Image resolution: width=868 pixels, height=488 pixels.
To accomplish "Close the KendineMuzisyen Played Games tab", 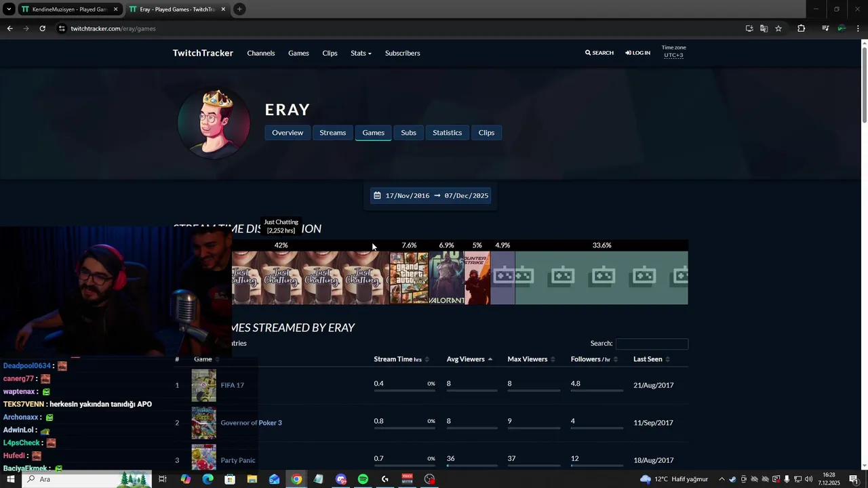I will pos(115,9).
